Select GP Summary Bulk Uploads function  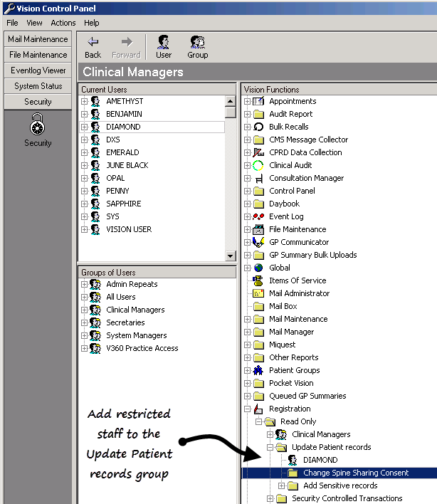[312, 255]
